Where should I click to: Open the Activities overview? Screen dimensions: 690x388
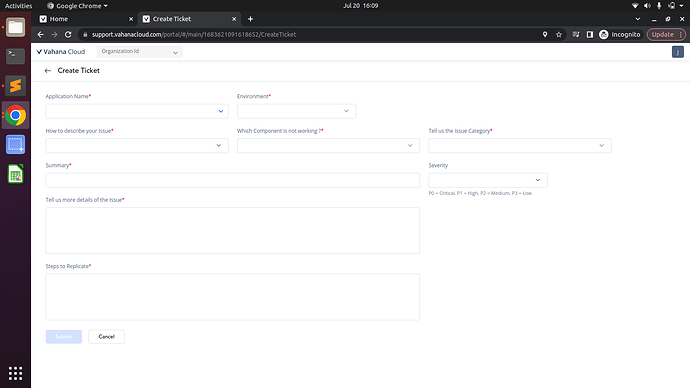pos(18,6)
